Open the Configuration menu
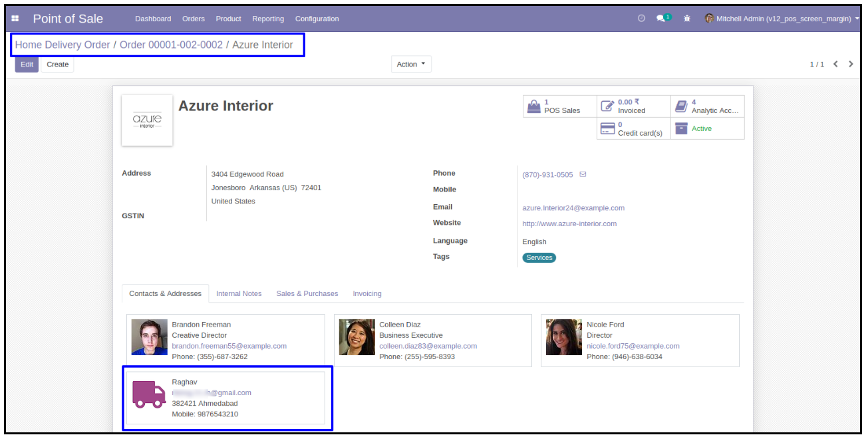868x437 pixels. [317, 19]
